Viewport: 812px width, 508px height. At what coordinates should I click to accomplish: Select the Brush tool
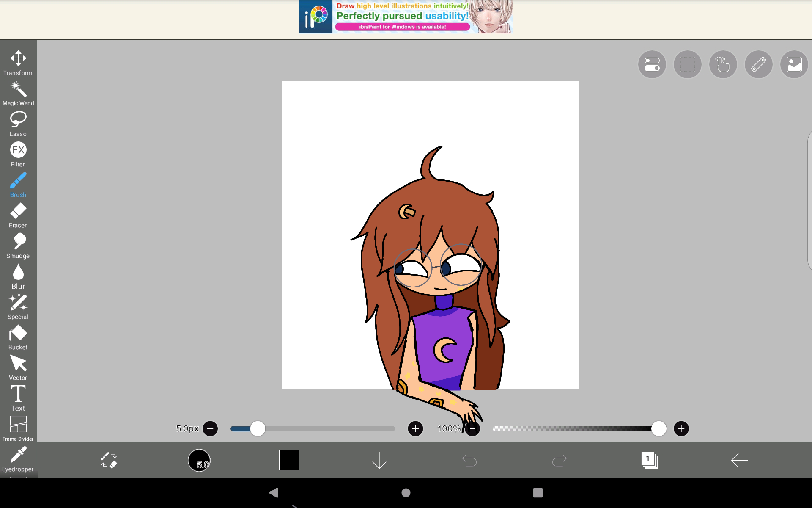coord(18,185)
